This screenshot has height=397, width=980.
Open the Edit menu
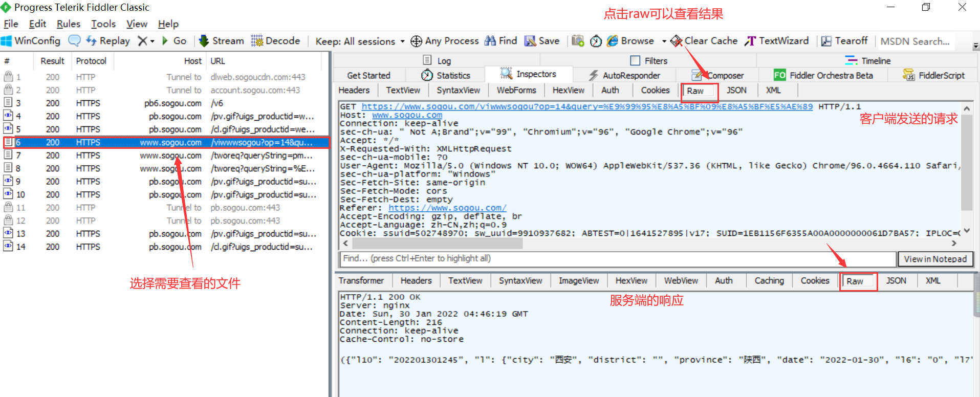(x=37, y=24)
